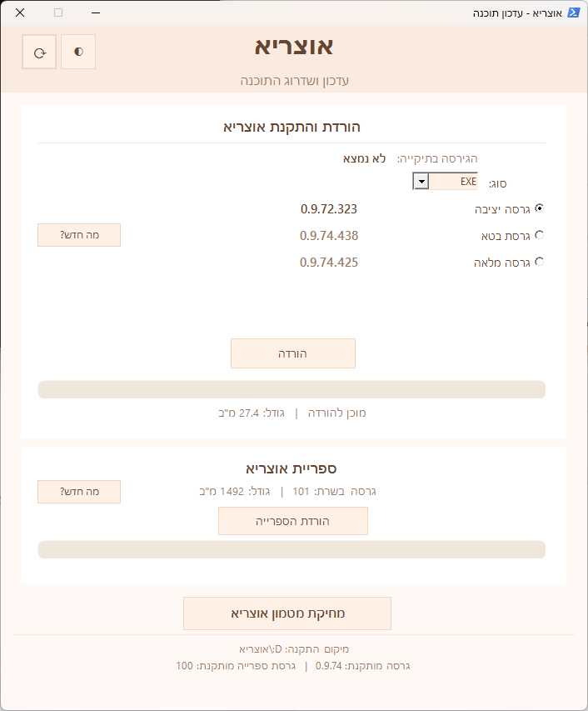The height and width of the screenshot is (711, 588).
Task: Click the הורדת הספרייה button
Action: tap(292, 521)
